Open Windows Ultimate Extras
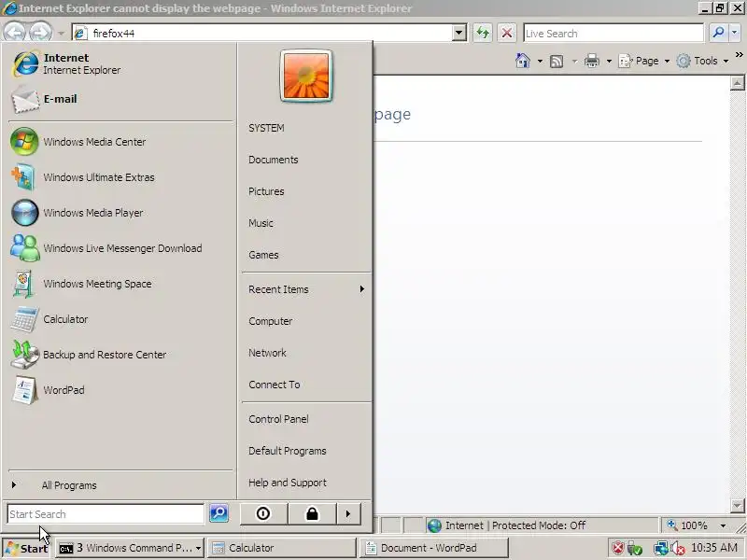This screenshot has height=560, width=747. click(x=120, y=177)
